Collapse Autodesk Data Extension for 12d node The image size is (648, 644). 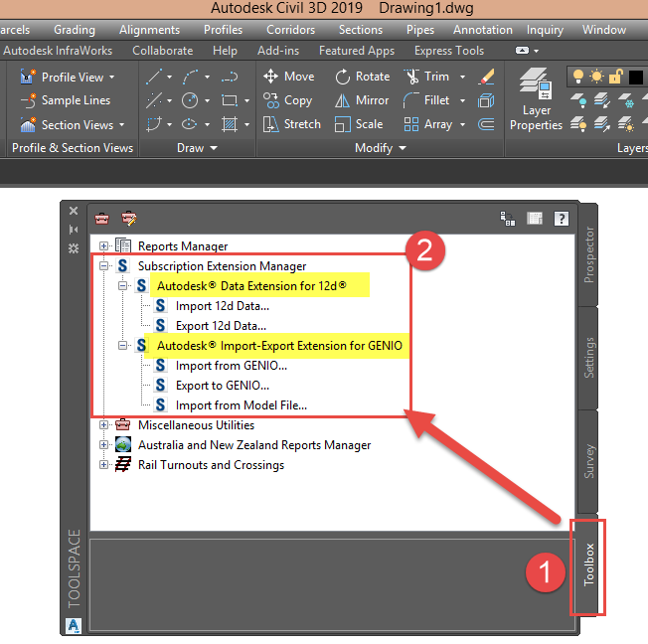point(122,286)
